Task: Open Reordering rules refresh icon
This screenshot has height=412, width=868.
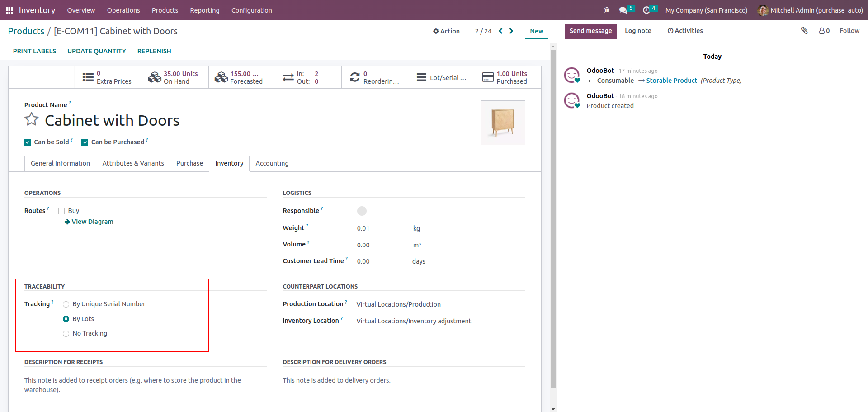Action: [x=355, y=77]
